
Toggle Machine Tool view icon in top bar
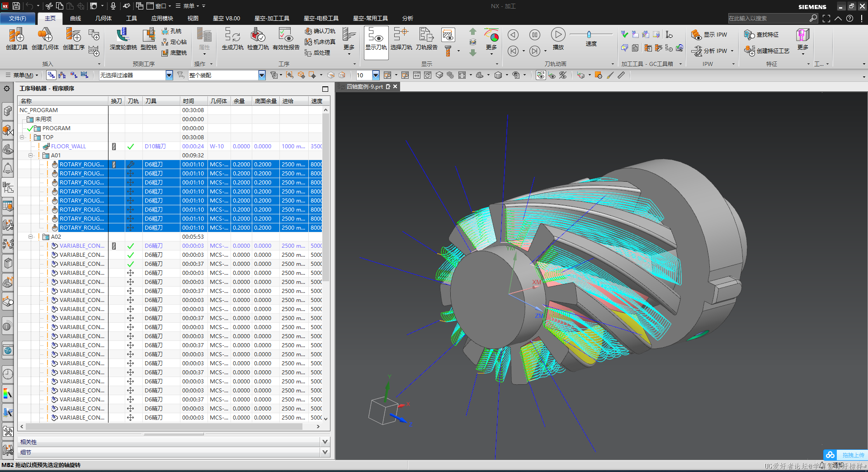click(62, 75)
